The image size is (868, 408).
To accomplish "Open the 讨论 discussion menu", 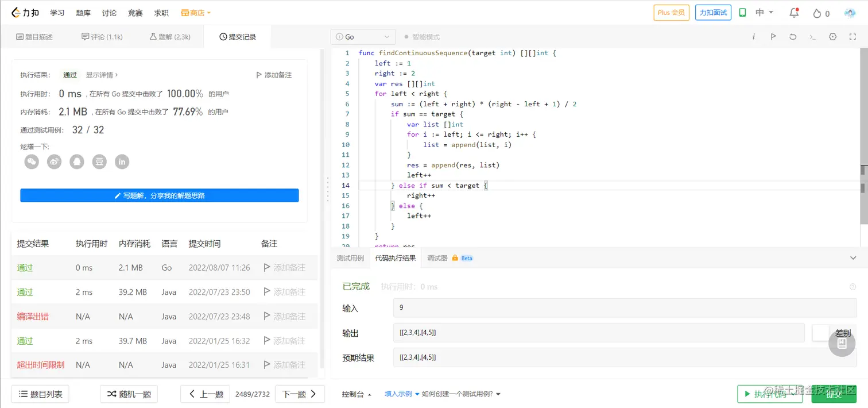I will [109, 13].
